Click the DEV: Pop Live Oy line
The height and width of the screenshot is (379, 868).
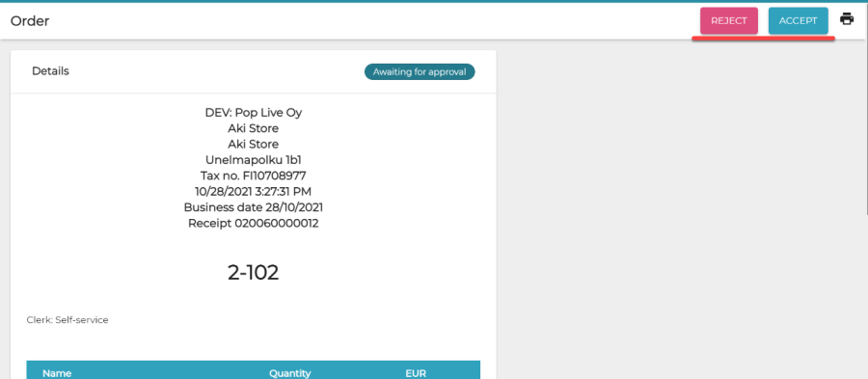tap(253, 113)
